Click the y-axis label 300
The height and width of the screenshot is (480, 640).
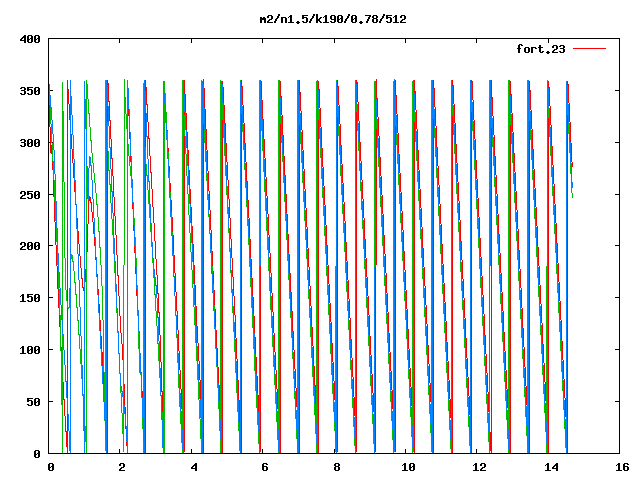coord(30,143)
